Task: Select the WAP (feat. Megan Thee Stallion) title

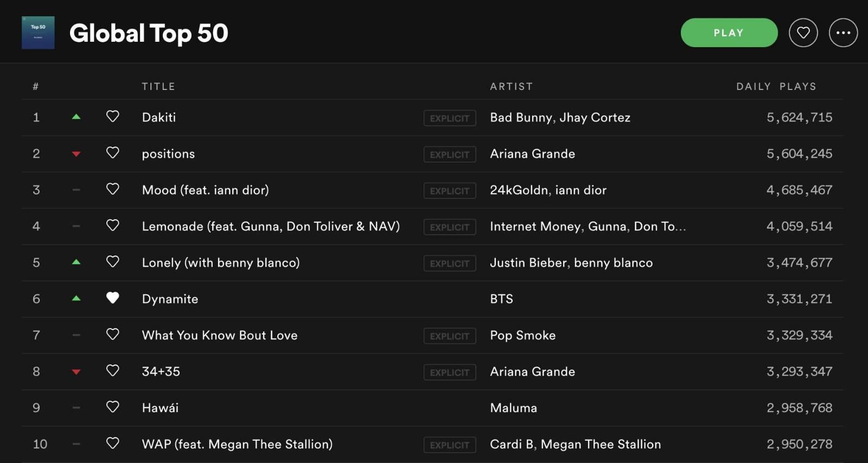Action: pos(237,444)
